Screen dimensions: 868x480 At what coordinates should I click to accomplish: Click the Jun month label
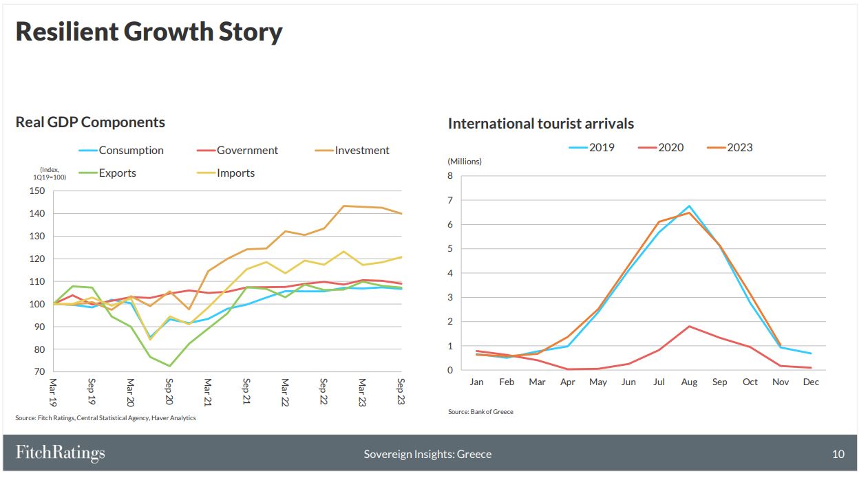[x=628, y=382]
